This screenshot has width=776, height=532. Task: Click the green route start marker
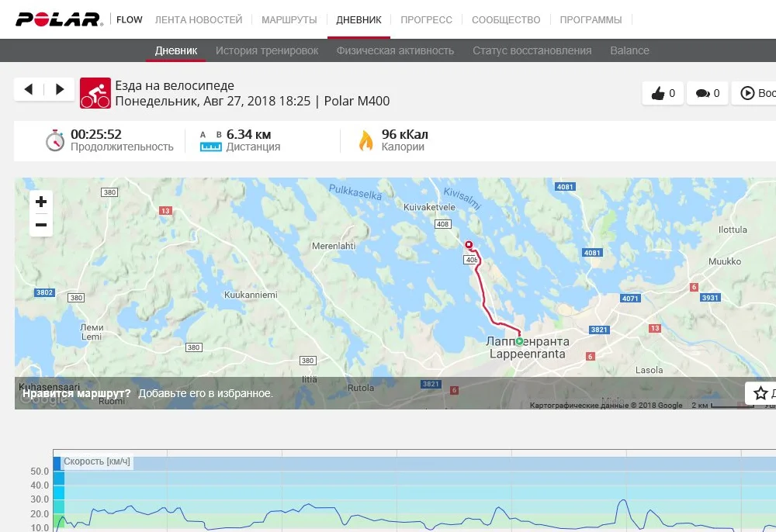click(519, 341)
